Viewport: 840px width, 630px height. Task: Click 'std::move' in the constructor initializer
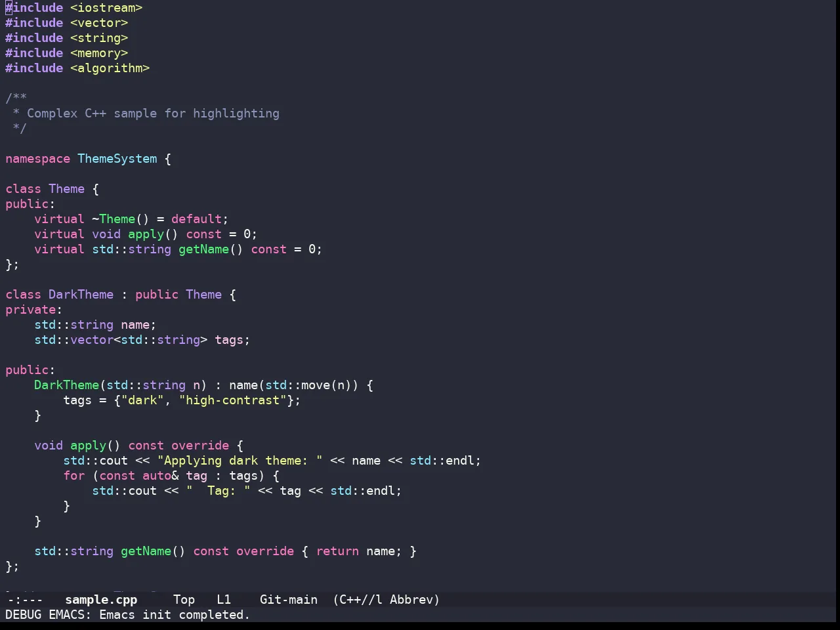tap(297, 385)
